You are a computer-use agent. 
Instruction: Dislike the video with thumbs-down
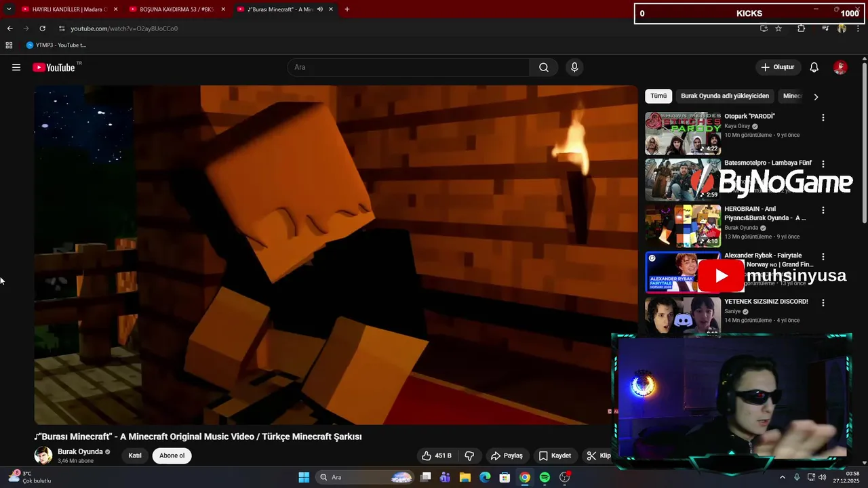pos(469,455)
